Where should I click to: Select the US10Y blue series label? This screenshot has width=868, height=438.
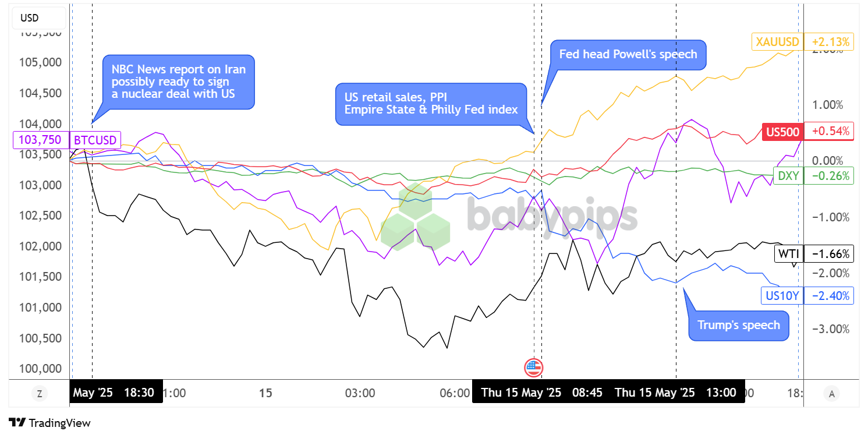coord(782,295)
